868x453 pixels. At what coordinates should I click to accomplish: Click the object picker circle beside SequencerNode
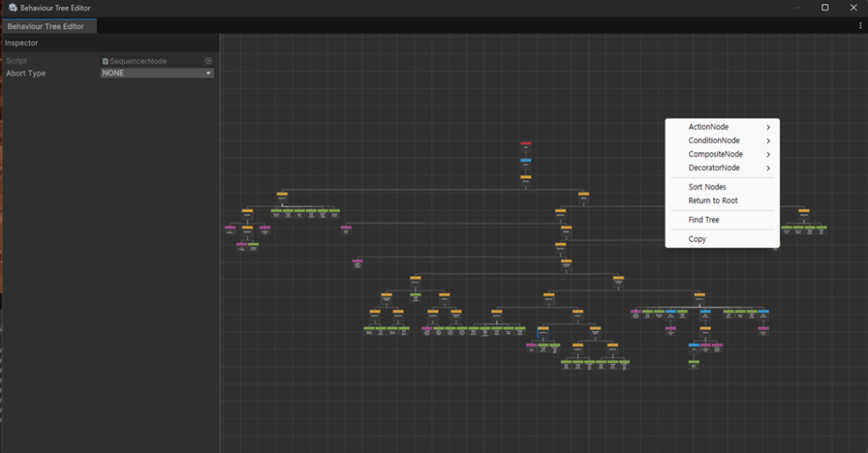209,61
